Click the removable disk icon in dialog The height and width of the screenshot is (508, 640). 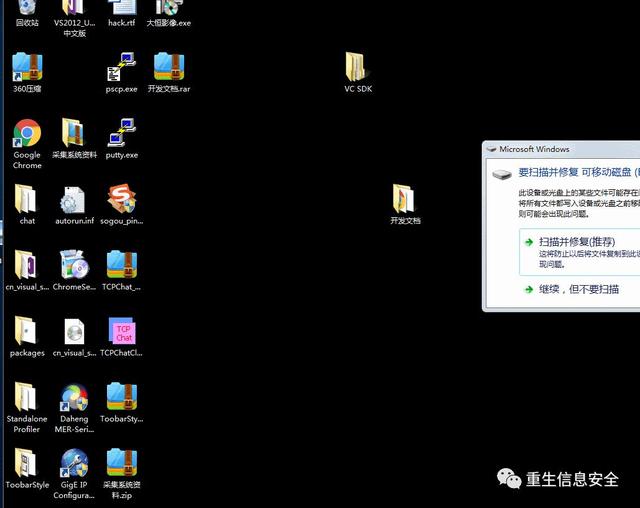[x=502, y=175]
